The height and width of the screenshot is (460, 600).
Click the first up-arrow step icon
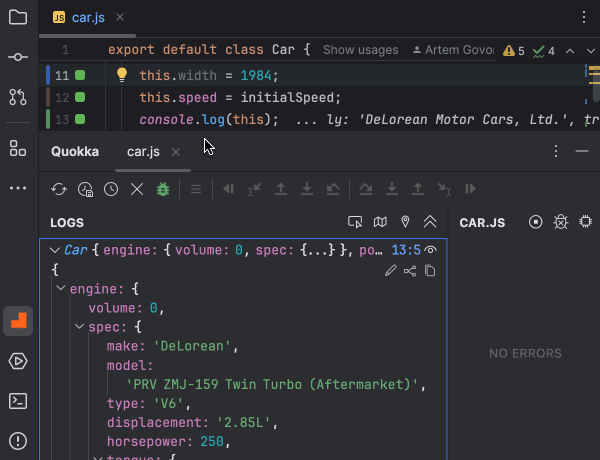281,189
